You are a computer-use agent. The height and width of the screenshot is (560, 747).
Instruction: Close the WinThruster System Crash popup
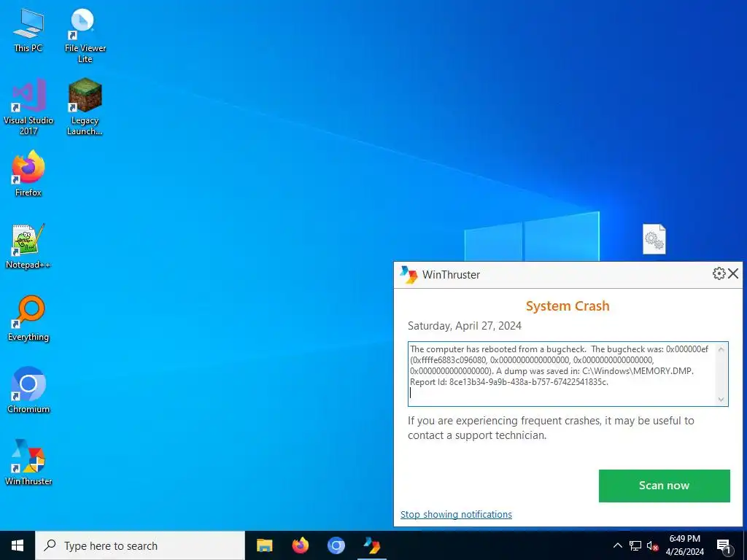[x=733, y=273]
